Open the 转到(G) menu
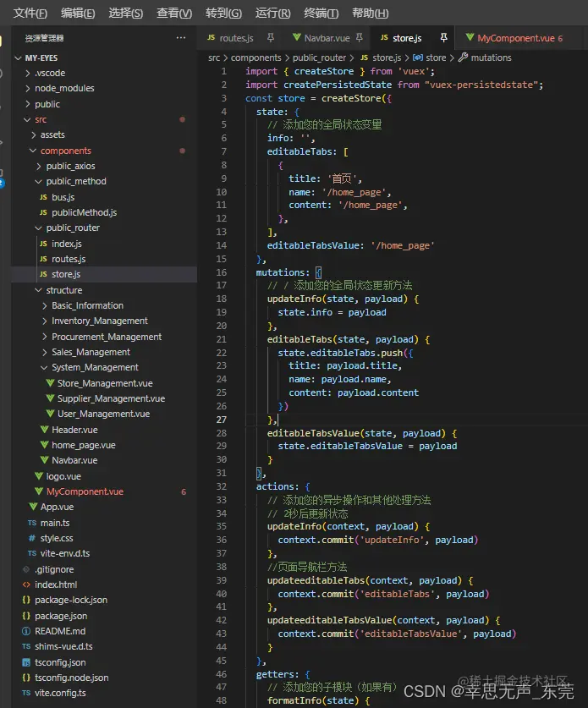The width and height of the screenshot is (588, 708). [223, 13]
